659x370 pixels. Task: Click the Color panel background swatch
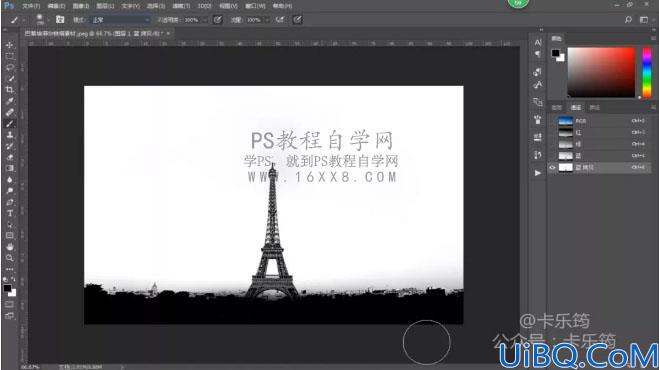click(561, 58)
